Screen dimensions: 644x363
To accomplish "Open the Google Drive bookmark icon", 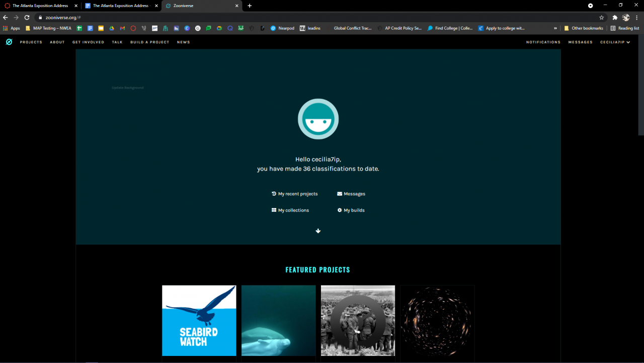I will click(112, 28).
